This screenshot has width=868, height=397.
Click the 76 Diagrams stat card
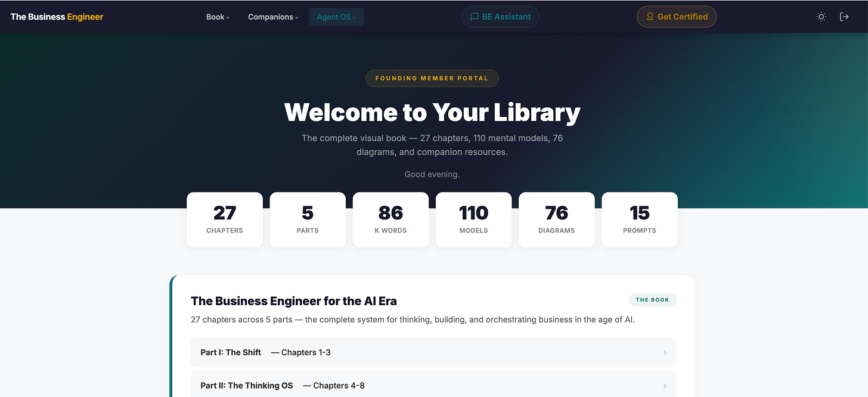pos(556,219)
